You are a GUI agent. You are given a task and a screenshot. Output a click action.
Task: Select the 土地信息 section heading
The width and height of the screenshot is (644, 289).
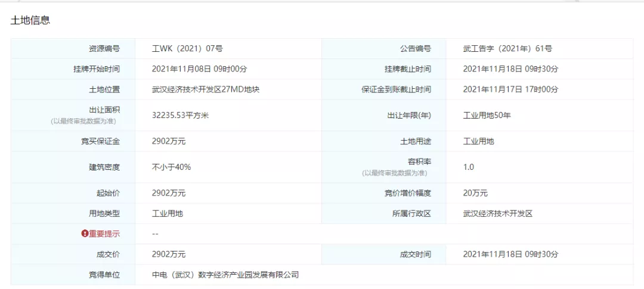point(30,20)
